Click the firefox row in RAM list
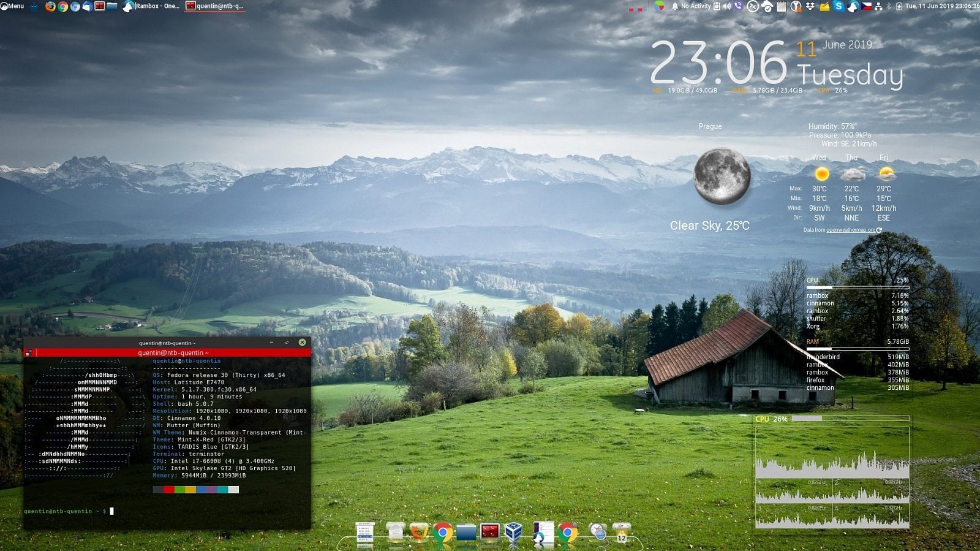Viewport: 980px width, 551px height. click(858, 380)
